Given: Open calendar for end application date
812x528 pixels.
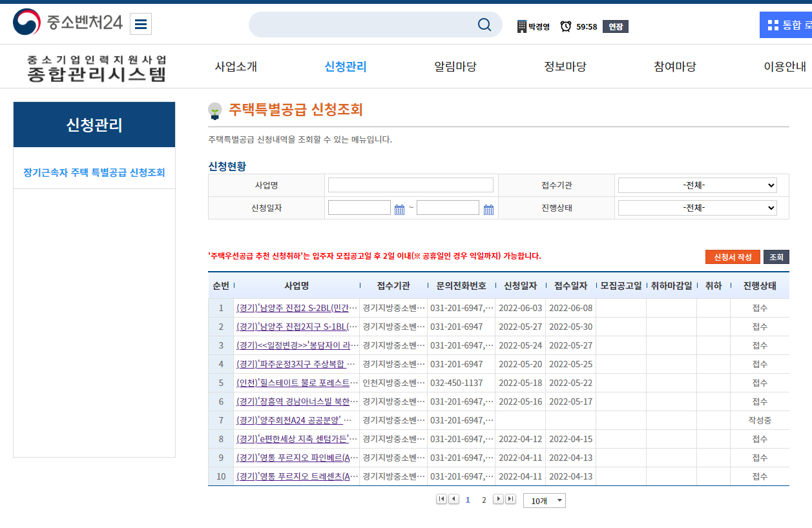Looking at the screenshot, I should (488, 209).
